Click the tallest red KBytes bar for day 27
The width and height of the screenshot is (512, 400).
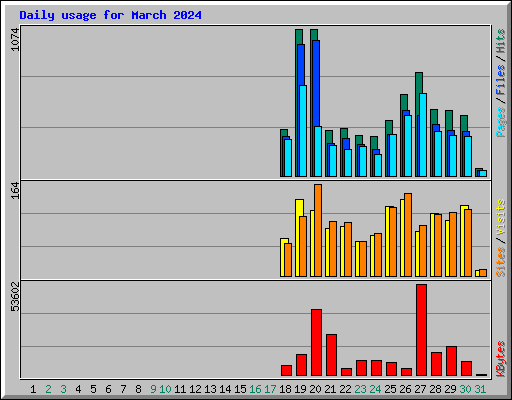click(421, 330)
